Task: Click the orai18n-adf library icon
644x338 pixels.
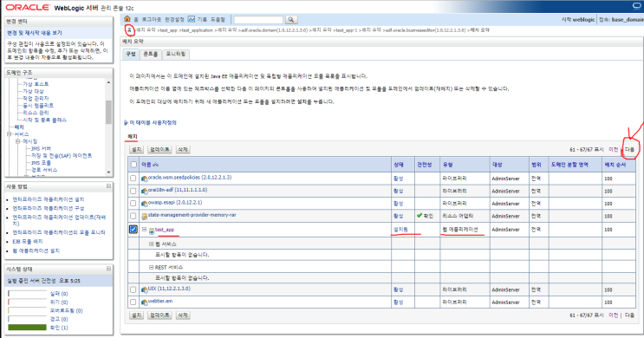Action: (145, 191)
